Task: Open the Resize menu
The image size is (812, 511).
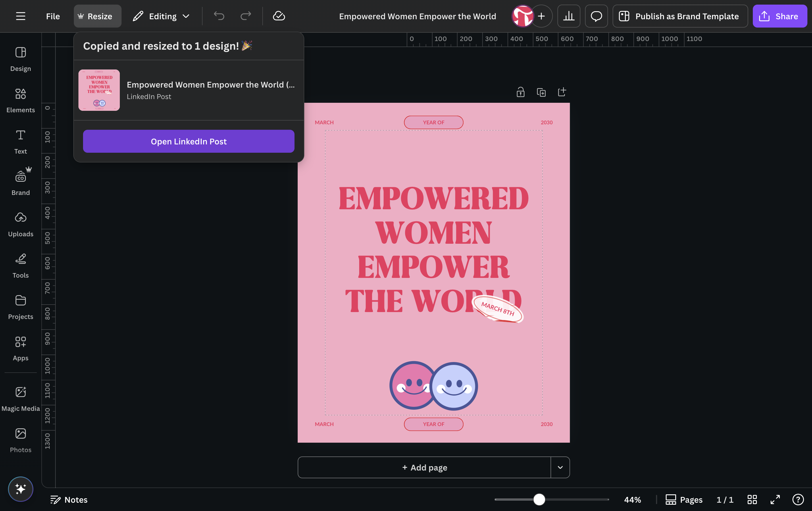Action: pos(97,16)
